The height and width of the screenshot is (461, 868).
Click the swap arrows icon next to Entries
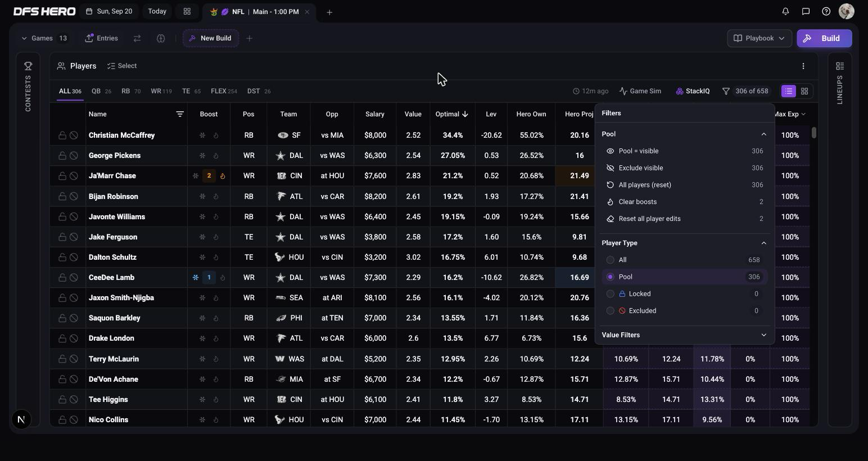(137, 38)
